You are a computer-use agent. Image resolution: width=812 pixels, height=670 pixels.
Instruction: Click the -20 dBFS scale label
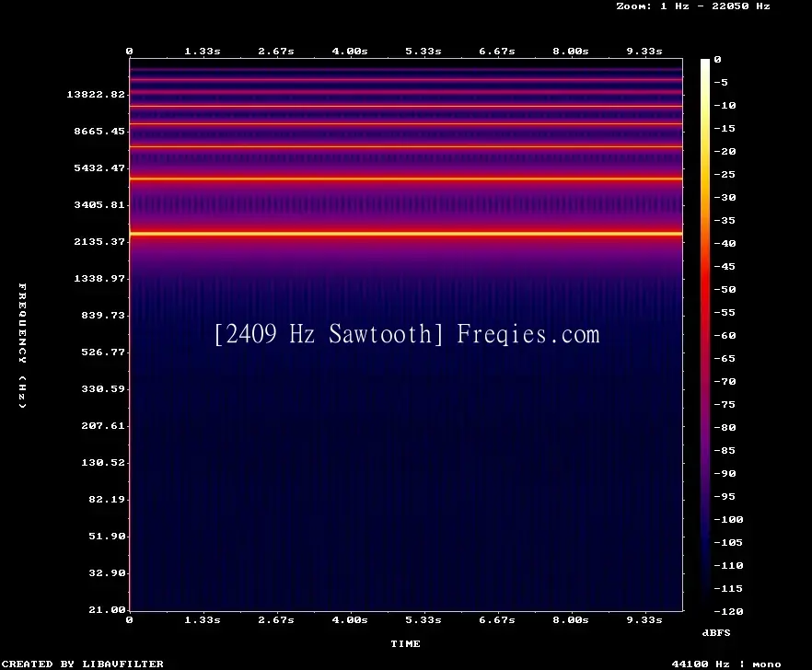coord(725,151)
